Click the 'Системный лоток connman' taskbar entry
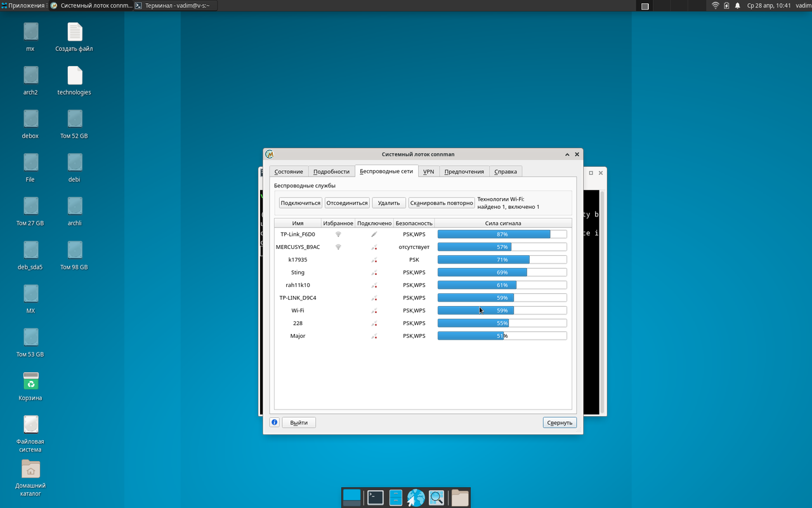Viewport: 812px width, 508px height. (x=90, y=6)
